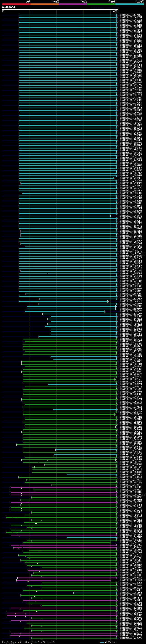Open hit UniRef100_P48534
This screenshot has height=644, width=146.
tap(131, 17)
